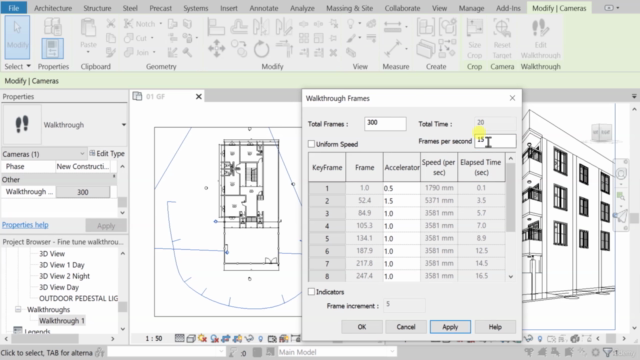
Task: Click the 1 : 50 view scale
Action: pyautogui.click(x=154, y=338)
